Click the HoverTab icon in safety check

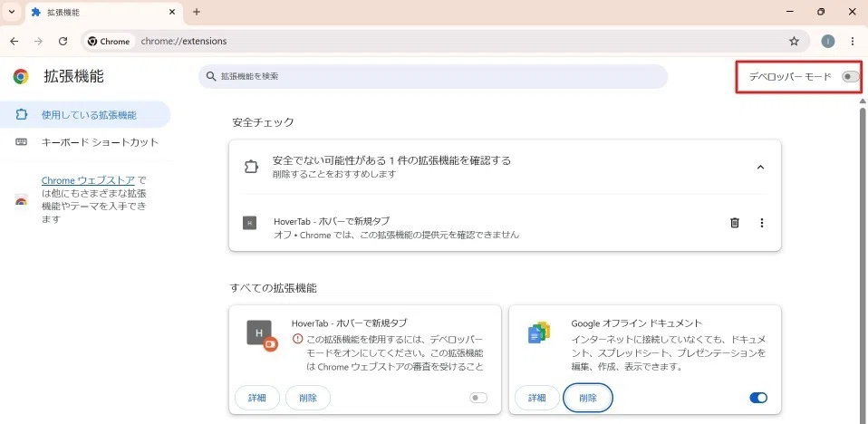tap(250, 223)
